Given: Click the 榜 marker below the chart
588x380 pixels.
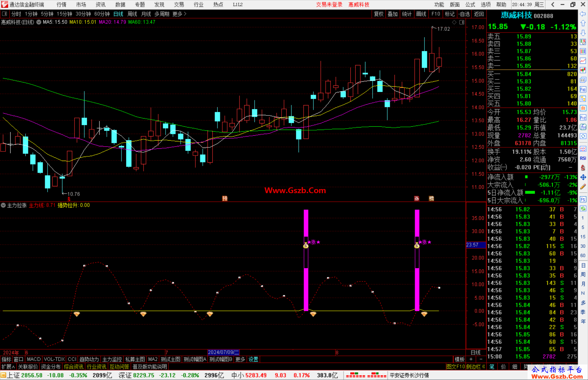Looking at the screenshot, I should click(x=431, y=199).
